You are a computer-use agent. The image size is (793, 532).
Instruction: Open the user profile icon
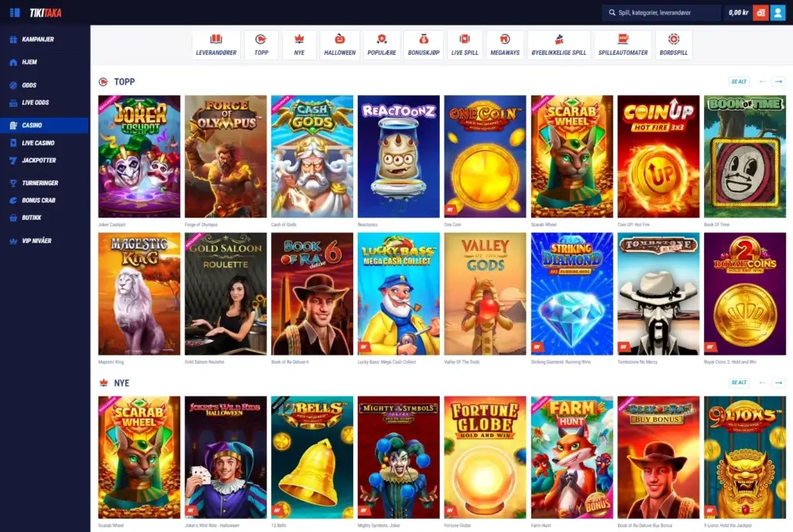pos(778,12)
